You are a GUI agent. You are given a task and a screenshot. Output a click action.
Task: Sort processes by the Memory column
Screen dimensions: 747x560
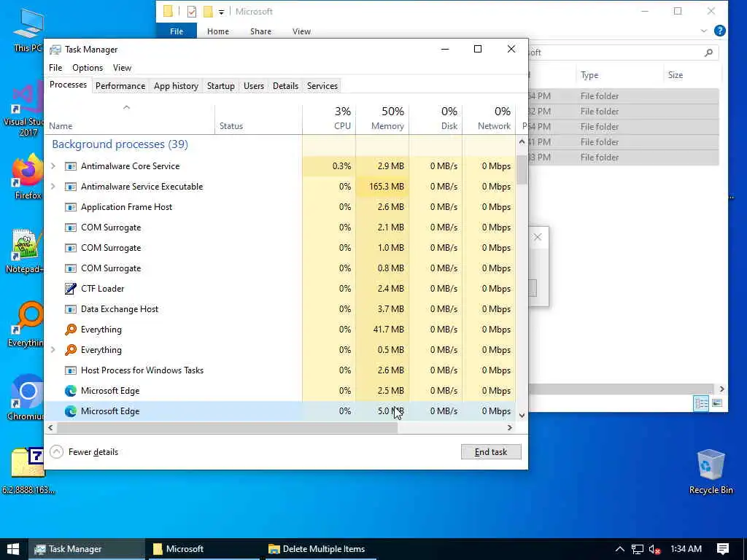tap(382, 120)
